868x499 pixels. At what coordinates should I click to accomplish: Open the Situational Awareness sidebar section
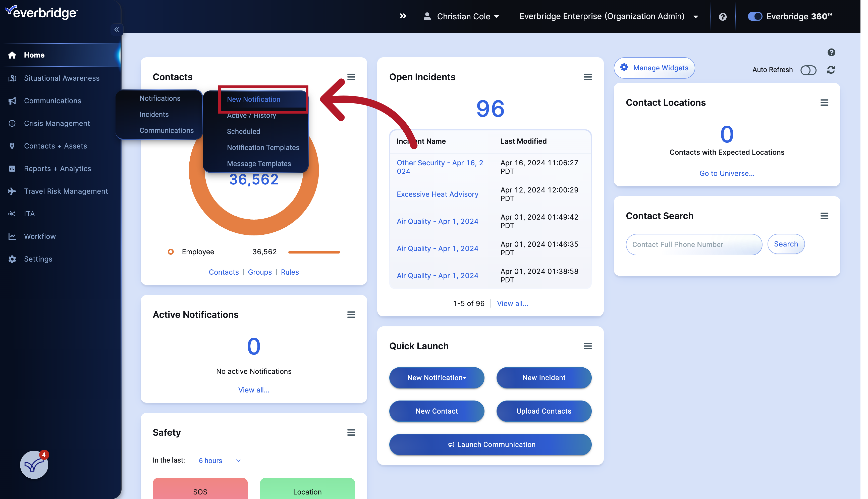(x=62, y=78)
